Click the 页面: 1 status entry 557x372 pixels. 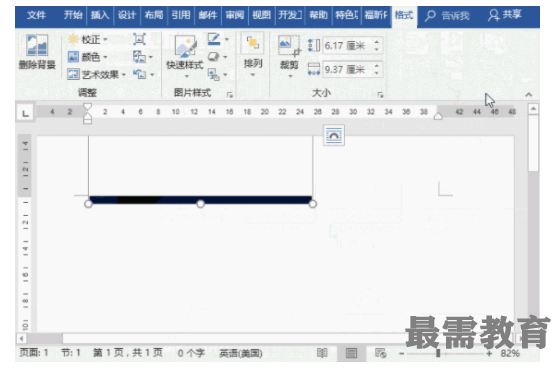[x=34, y=353]
